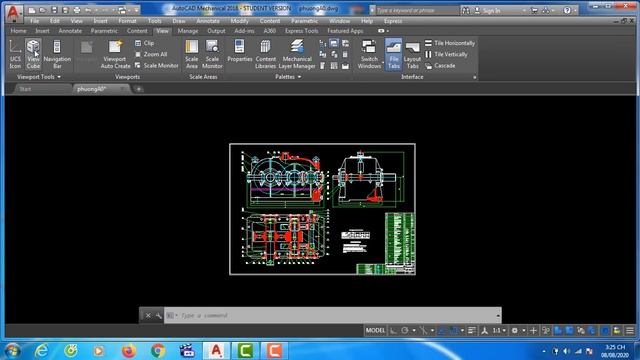Click the Open file icon in quick access toolbar
This screenshot has height=360, width=640.
42,10
